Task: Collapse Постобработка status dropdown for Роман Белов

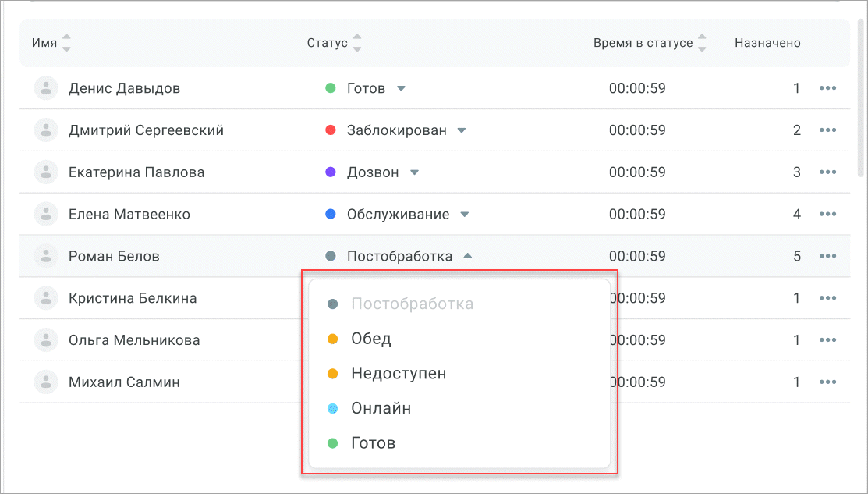Action: [468, 256]
